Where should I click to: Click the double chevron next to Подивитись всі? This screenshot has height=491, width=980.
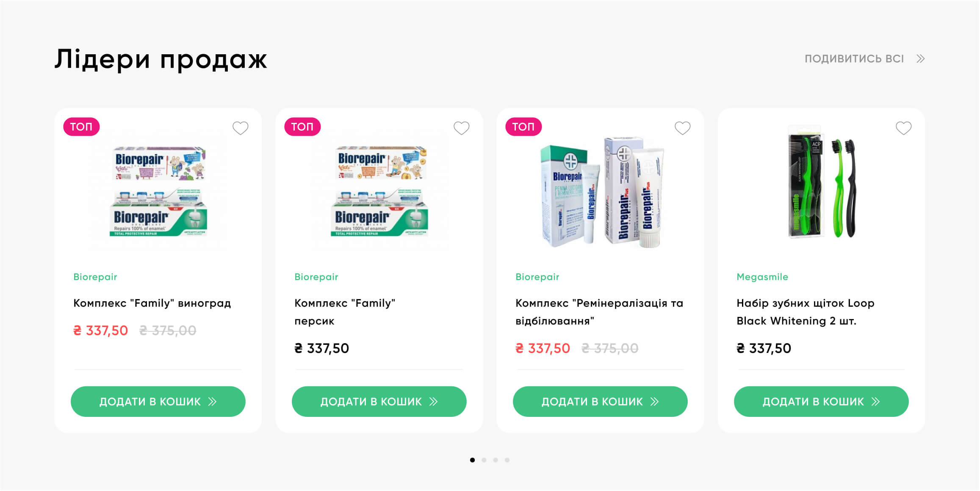920,59
